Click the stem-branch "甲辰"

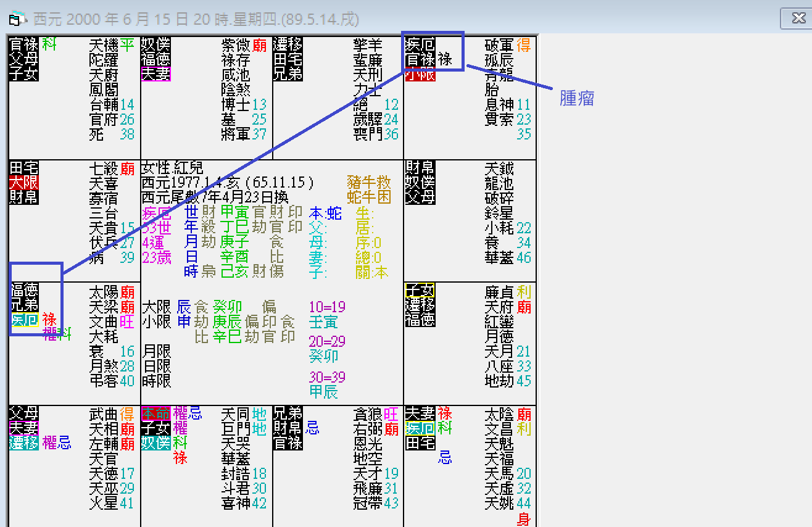pyautogui.click(x=324, y=391)
